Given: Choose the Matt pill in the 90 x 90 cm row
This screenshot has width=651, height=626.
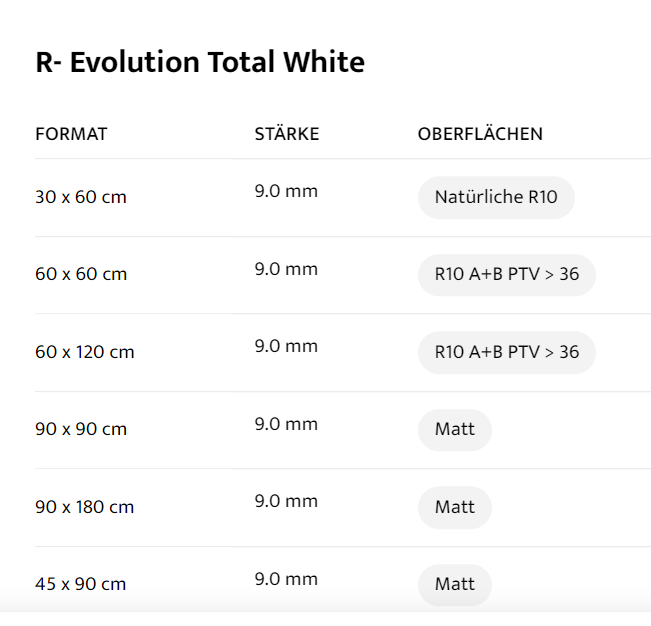Looking at the screenshot, I should [454, 429].
